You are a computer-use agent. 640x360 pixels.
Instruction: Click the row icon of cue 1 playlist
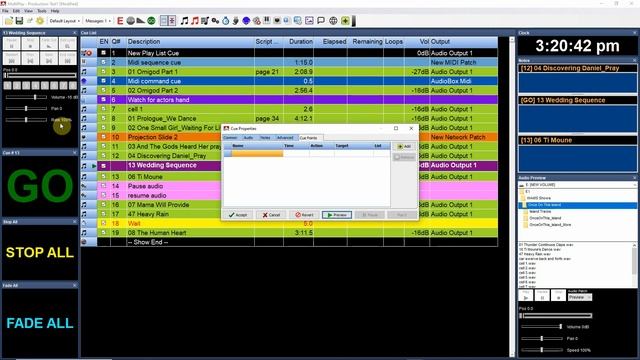(x=86, y=53)
